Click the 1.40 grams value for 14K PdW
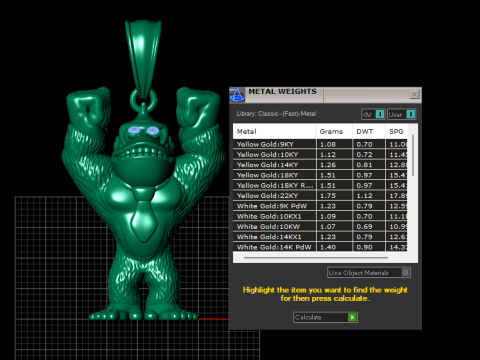Image resolution: width=480 pixels, height=360 pixels. (328, 247)
